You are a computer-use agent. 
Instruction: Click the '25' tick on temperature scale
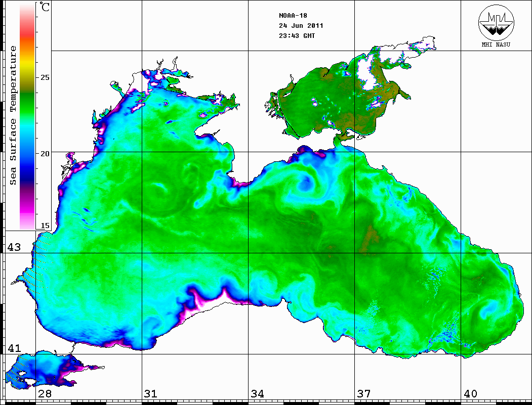[x=45, y=77]
